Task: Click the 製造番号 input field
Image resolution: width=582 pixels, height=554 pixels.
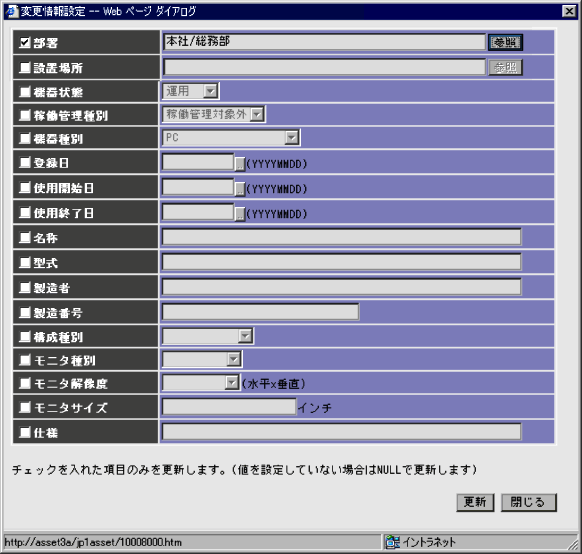Action: pyautogui.click(x=261, y=312)
